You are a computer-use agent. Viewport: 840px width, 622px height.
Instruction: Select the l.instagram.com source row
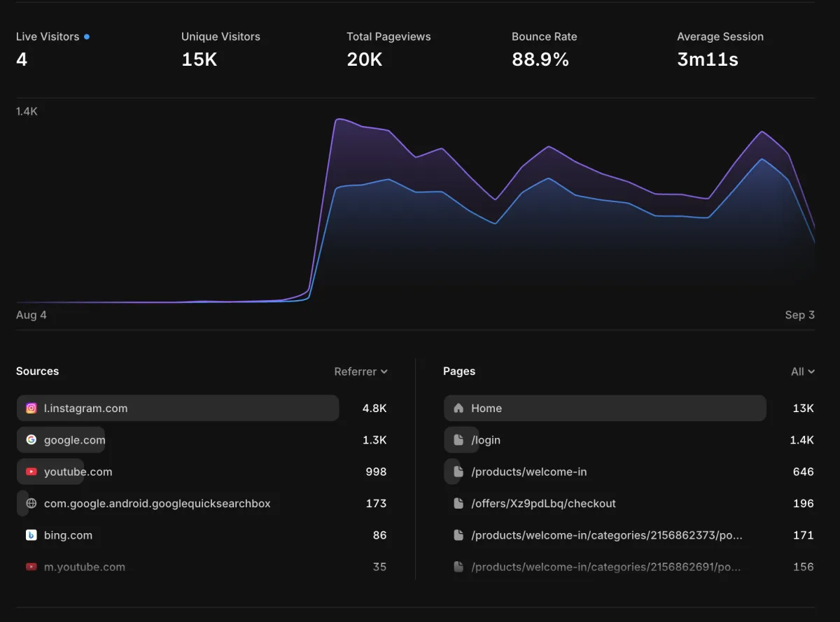pyautogui.click(x=178, y=409)
